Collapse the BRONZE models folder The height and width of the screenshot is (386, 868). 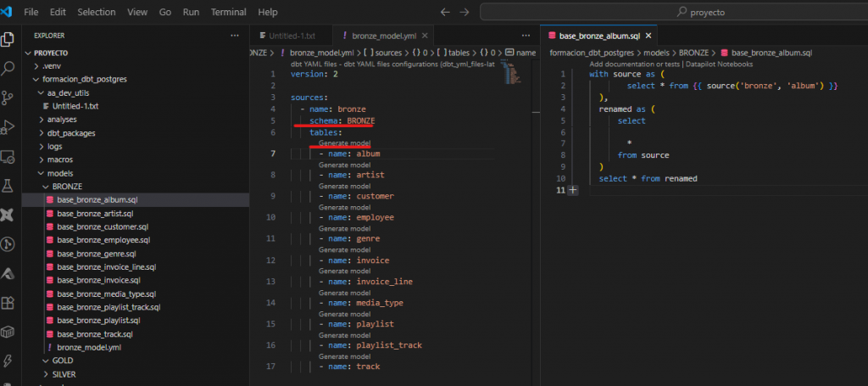(67, 186)
